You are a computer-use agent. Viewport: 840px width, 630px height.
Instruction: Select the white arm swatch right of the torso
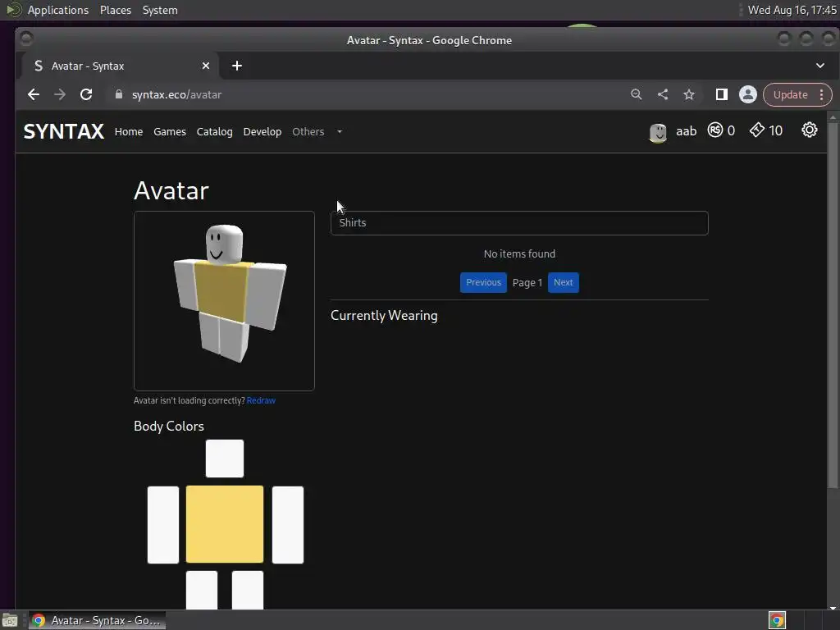288,525
